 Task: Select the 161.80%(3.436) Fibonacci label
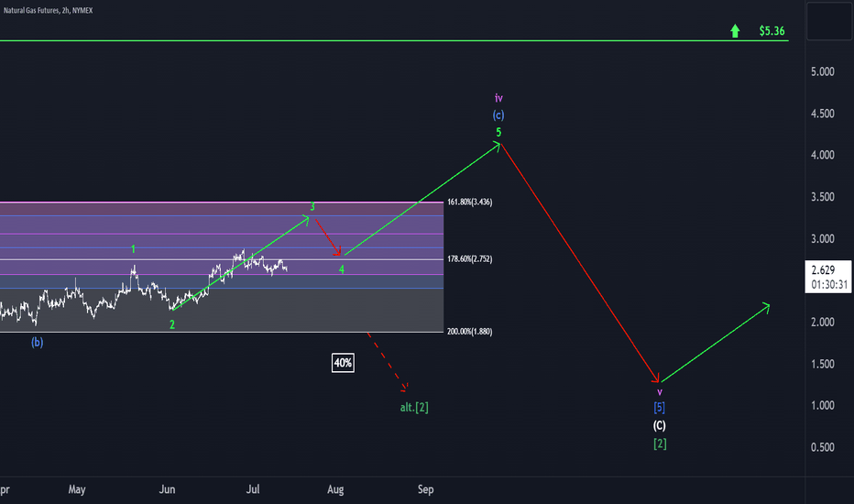(x=469, y=203)
